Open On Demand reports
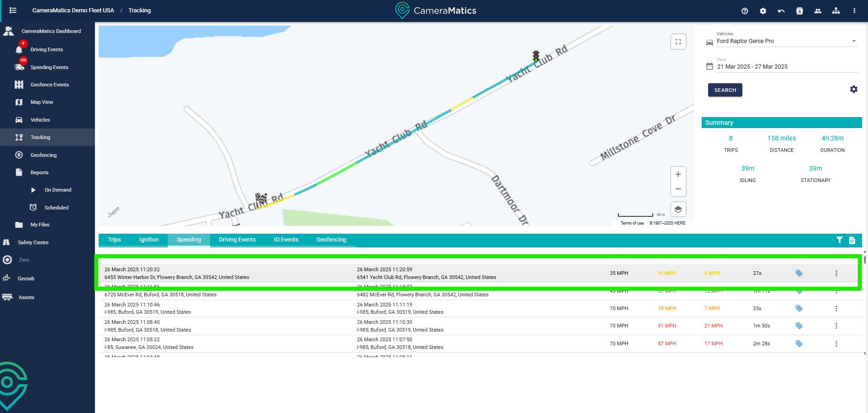The image size is (868, 413). coord(58,190)
